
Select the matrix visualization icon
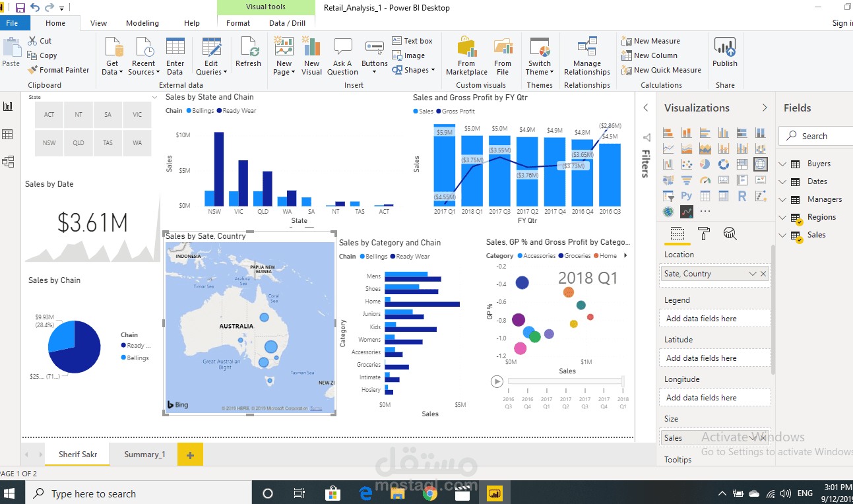(724, 196)
